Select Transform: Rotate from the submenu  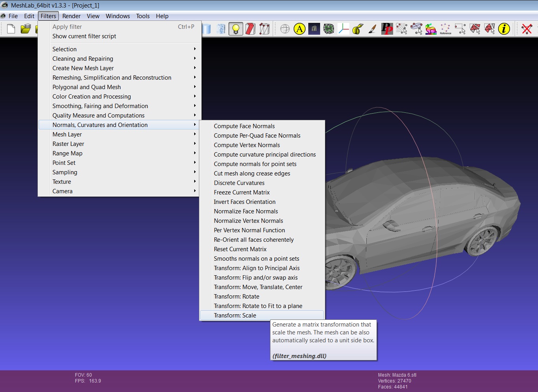pyautogui.click(x=237, y=296)
